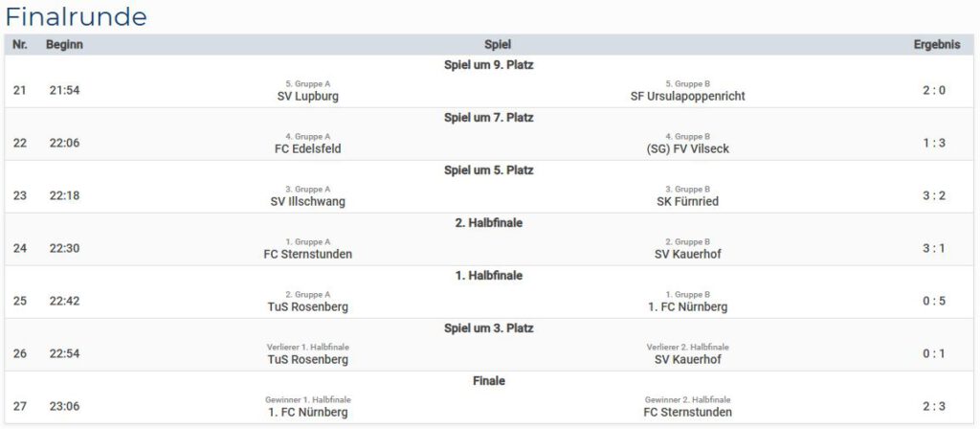Click the Beginn column header

(64, 44)
